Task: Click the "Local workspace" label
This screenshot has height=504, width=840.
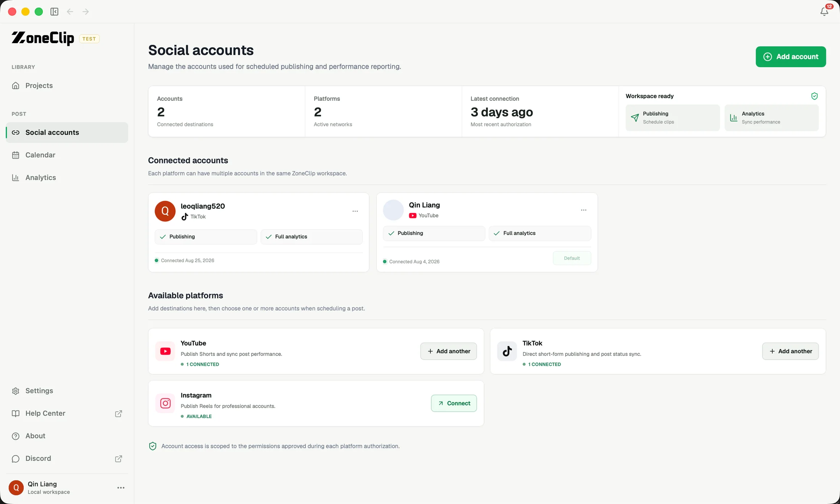Action: click(49, 492)
